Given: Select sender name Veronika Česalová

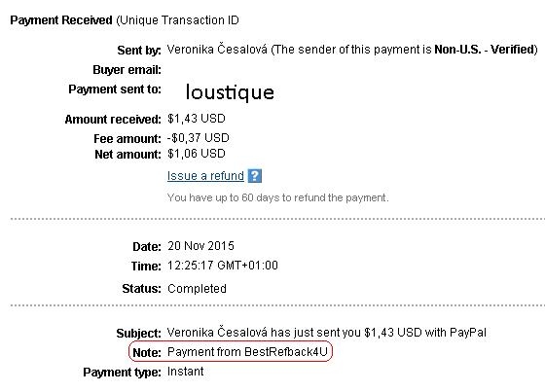Looking at the screenshot, I should pyautogui.click(x=217, y=50).
